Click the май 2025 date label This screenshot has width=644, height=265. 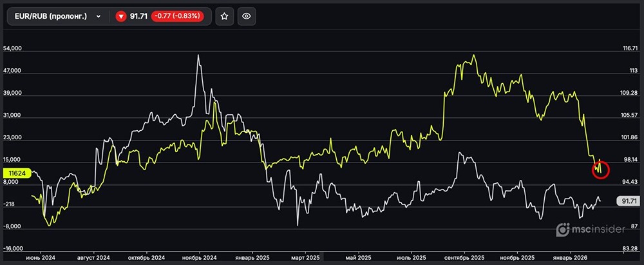359,258
